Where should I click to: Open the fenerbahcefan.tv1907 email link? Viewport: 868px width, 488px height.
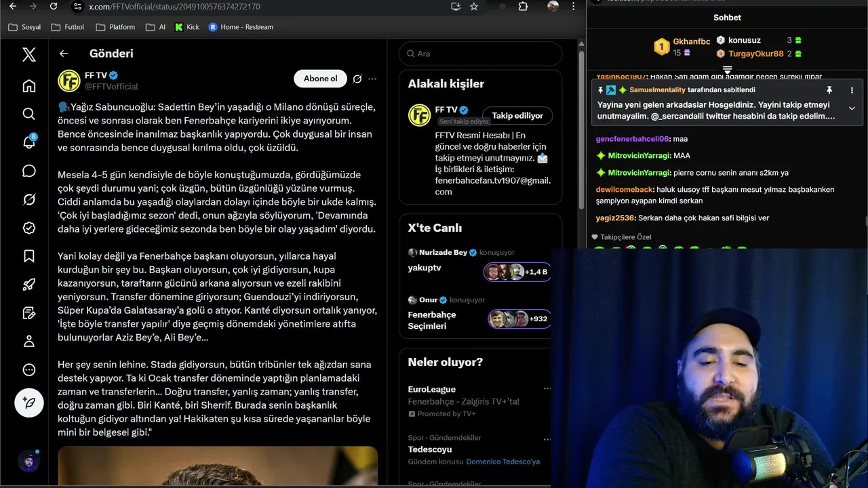tap(492, 186)
